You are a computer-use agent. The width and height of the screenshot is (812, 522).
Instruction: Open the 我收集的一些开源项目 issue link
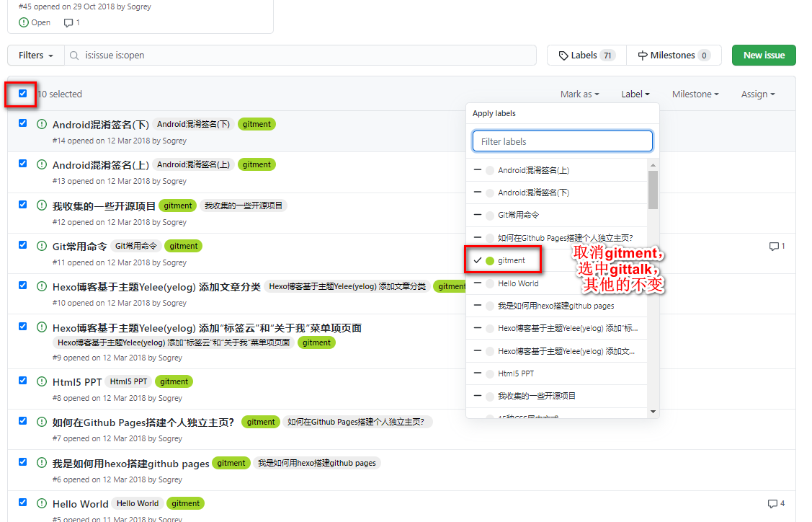pyautogui.click(x=104, y=206)
